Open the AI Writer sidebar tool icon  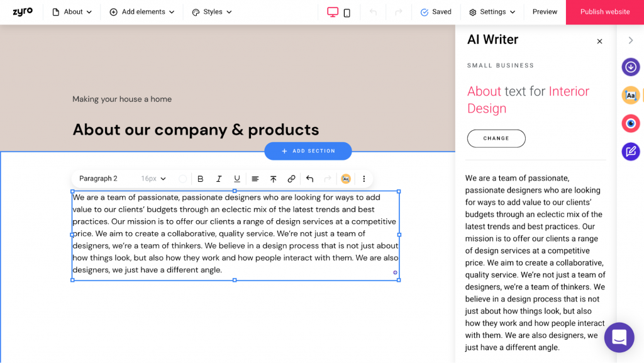pyautogui.click(x=631, y=95)
